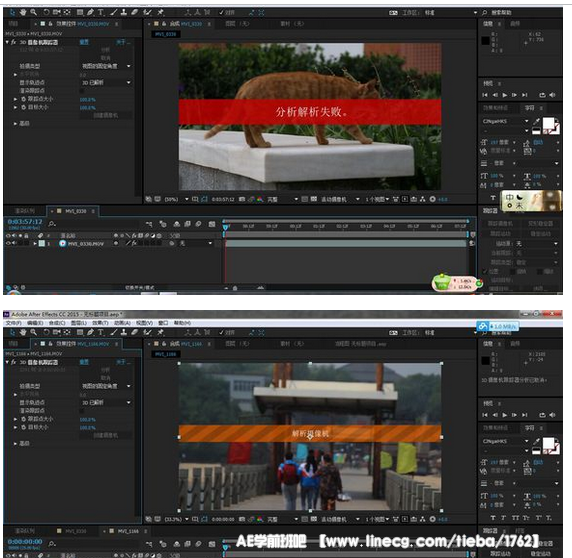Screen dimensions: 572x558
Task: Click the motion blur enable icon in MVI_0330 timeline
Action: (x=198, y=224)
